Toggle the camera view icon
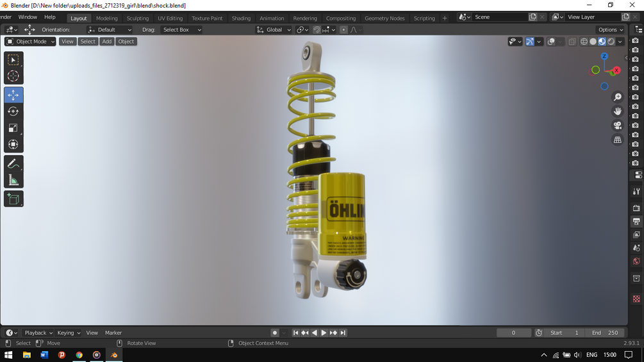The height and width of the screenshot is (362, 644). coord(617,126)
